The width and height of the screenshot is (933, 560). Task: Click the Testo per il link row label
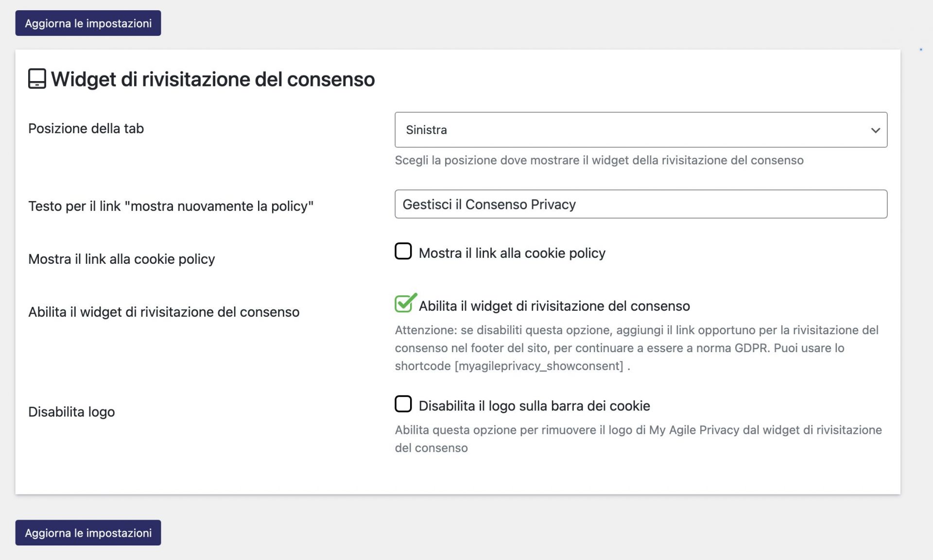point(171,206)
